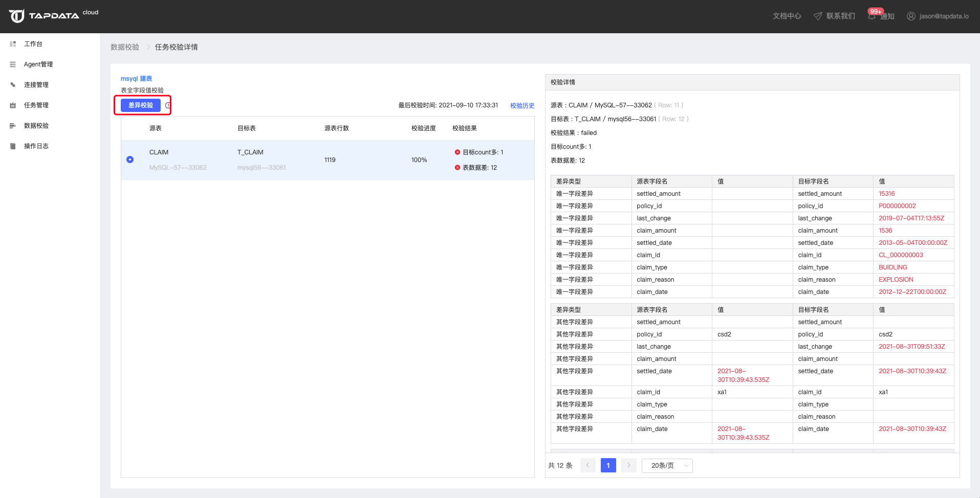Click the 任务管理 sidebar icon
Image resolution: width=980 pixels, height=498 pixels.
click(x=13, y=105)
